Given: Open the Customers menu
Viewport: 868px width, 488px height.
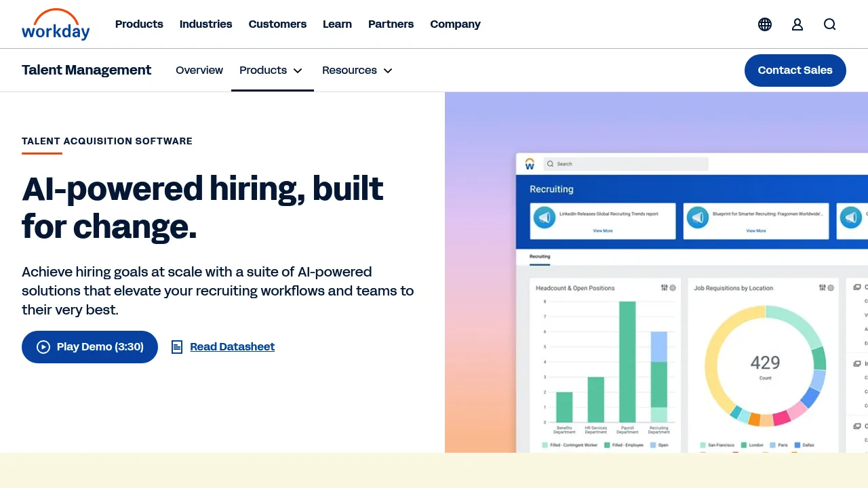Looking at the screenshot, I should tap(277, 24).
